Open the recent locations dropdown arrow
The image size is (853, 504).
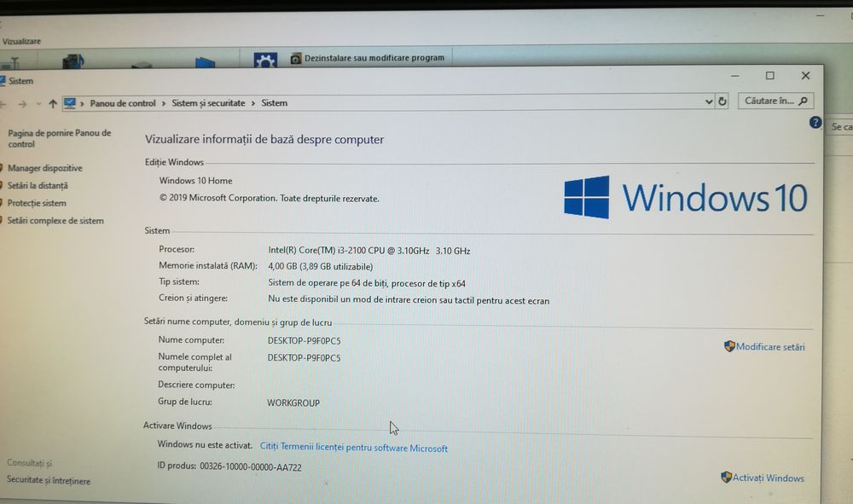38,104
